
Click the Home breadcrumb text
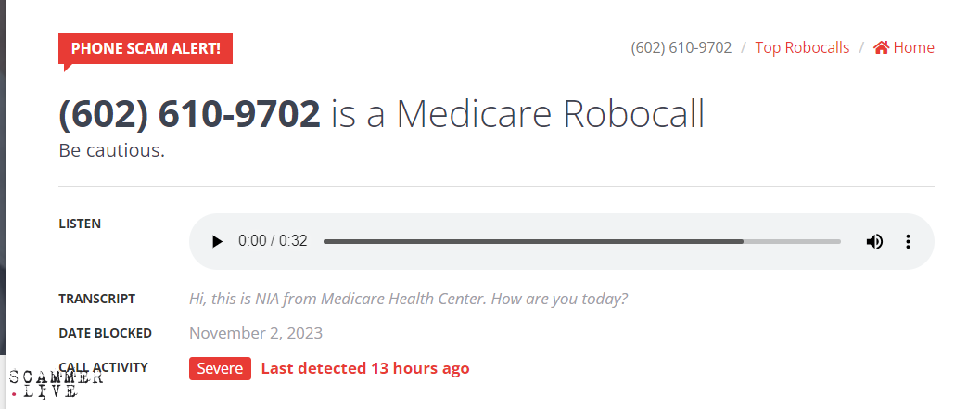[914, 47]
